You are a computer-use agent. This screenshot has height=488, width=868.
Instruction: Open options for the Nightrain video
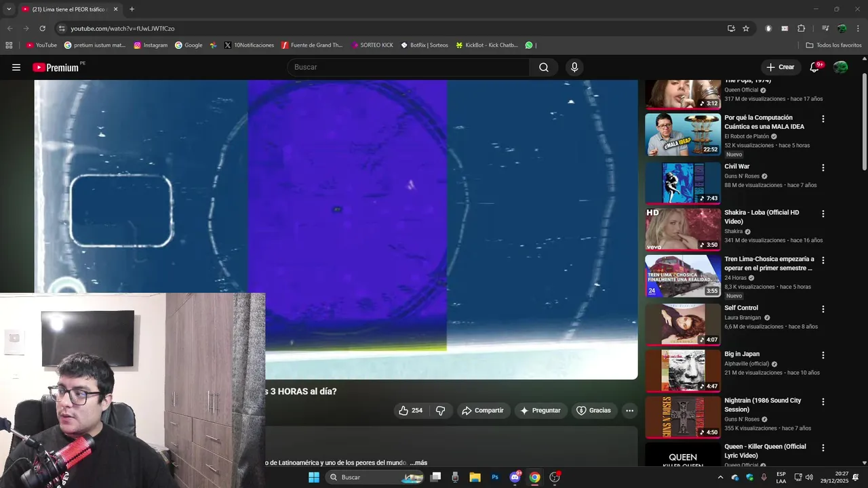(x=823, y=402)
